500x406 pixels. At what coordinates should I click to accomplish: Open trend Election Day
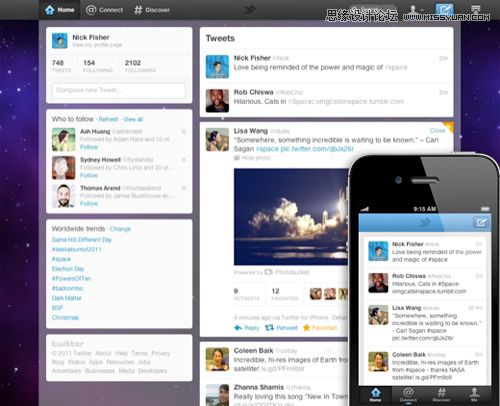pyautogui.click(x=68, y=269)
